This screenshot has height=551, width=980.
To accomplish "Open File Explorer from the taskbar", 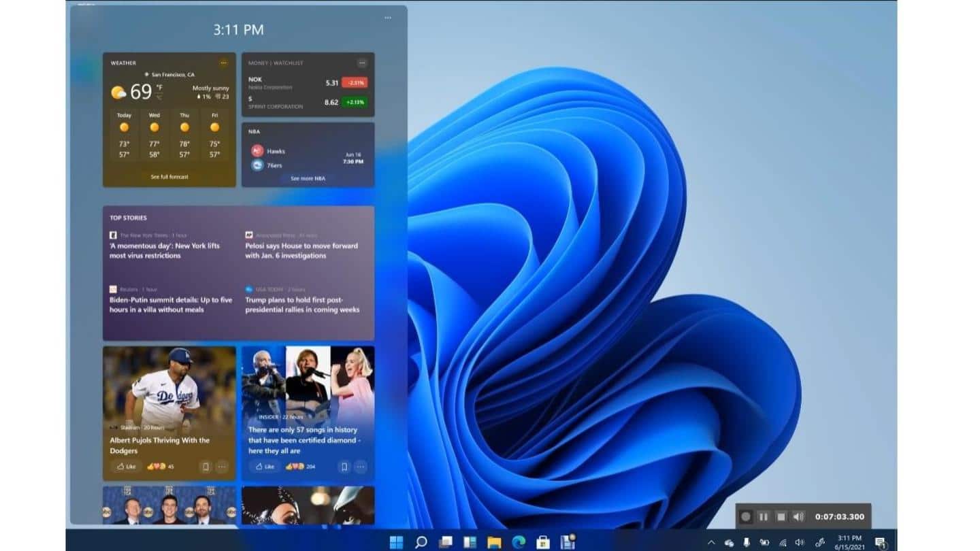I will point(493,542).
